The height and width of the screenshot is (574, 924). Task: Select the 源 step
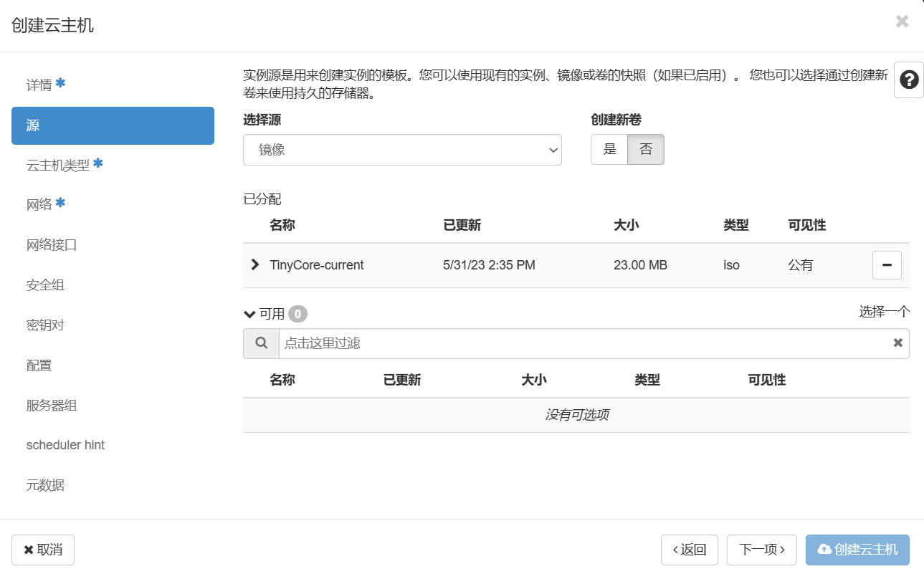click(x=113, y=125)
